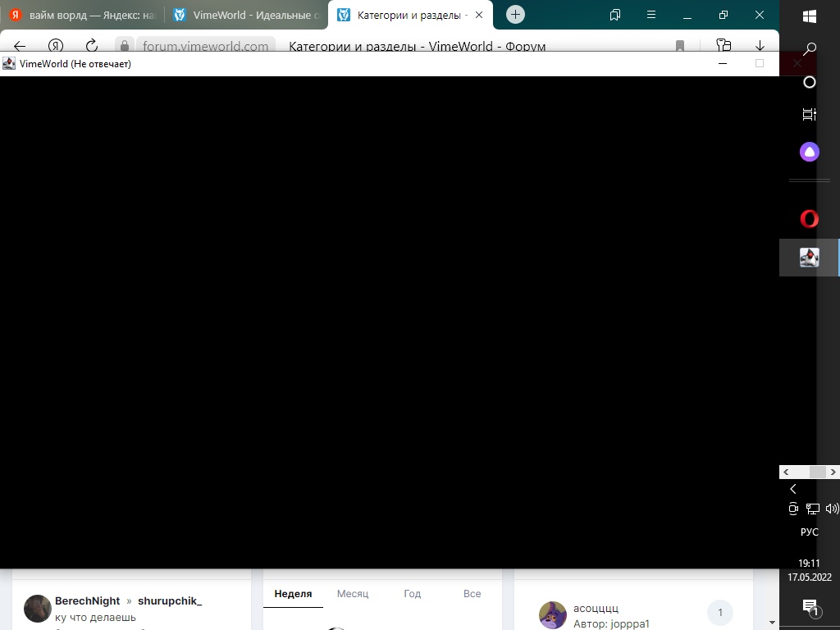
Task: Show hidden system tray icons
Action: point(793,489)
